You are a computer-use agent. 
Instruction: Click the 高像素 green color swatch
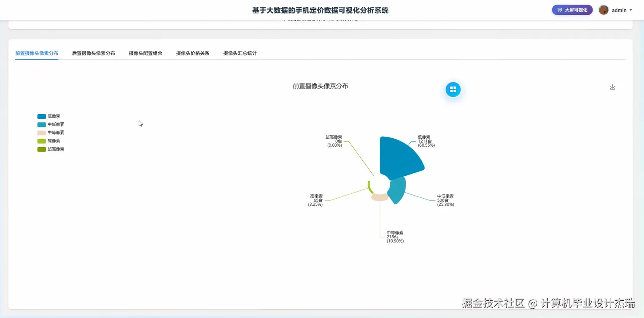point(41,140)
